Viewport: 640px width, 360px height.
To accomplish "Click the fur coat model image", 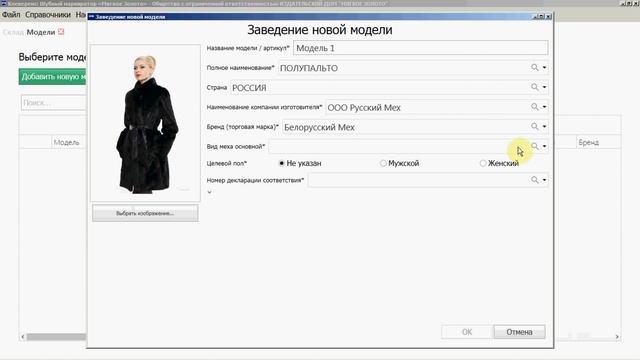I will tap(145, 123).
